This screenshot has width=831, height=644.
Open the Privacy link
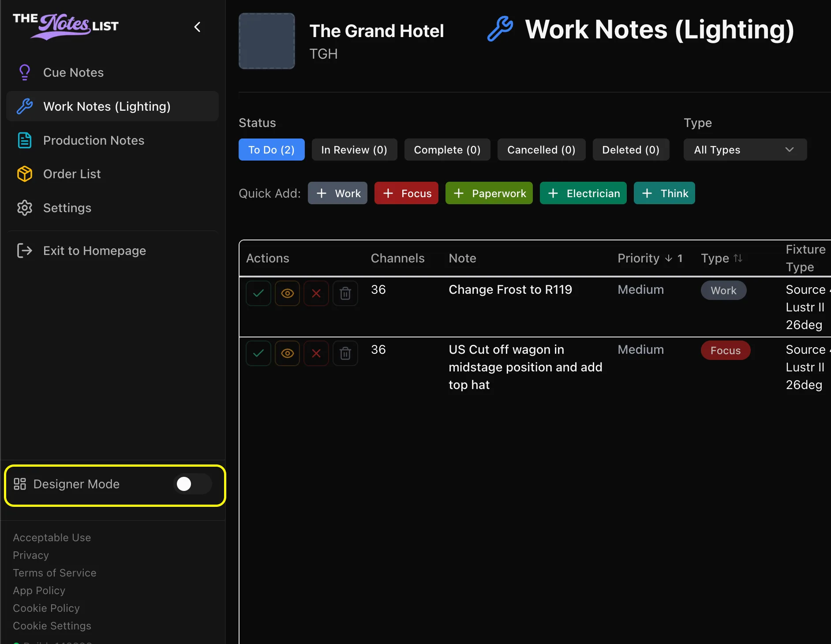(x=31, y=555)
